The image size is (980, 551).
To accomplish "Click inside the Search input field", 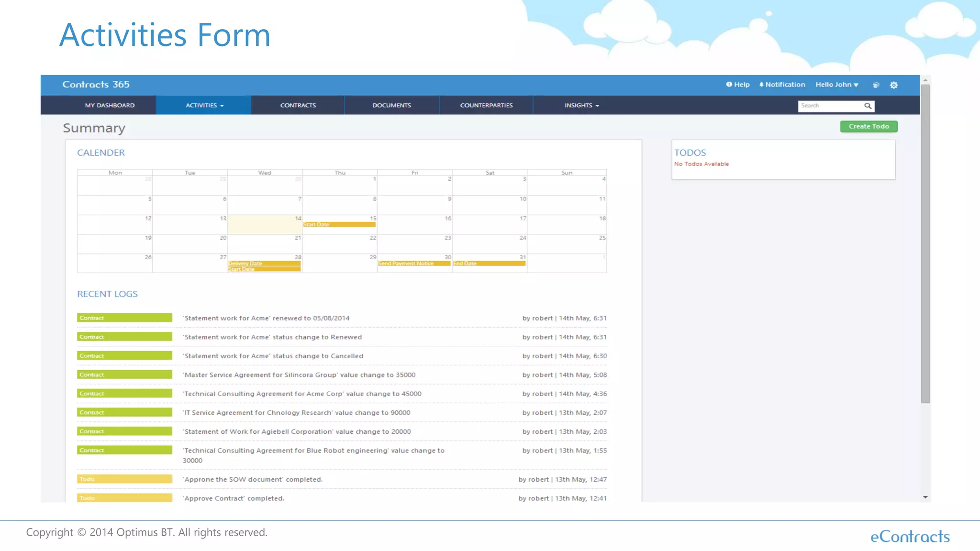I will pyautogui.click(x=830, y=106).
